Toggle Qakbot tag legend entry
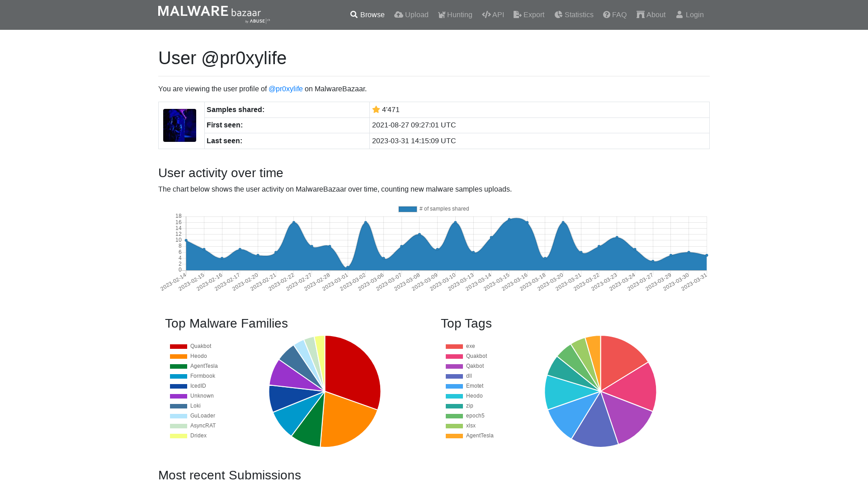The image size is (868, 488). (x=465, y=366)
